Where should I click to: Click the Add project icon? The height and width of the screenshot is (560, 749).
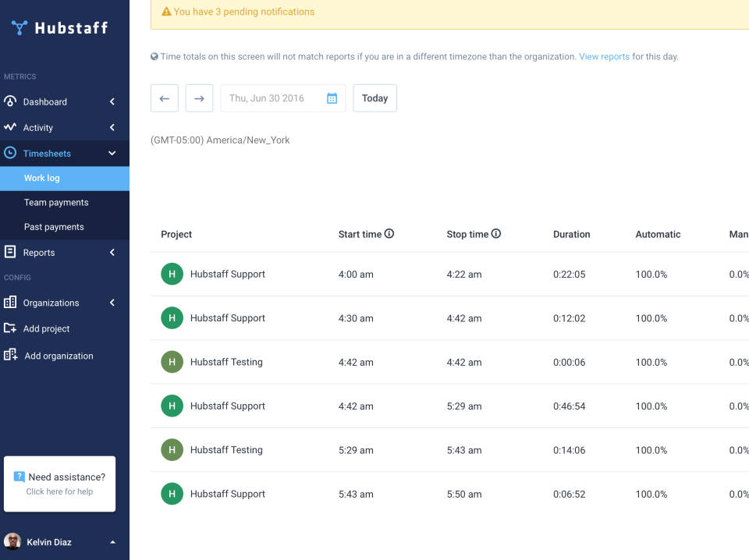click(10, 328)
